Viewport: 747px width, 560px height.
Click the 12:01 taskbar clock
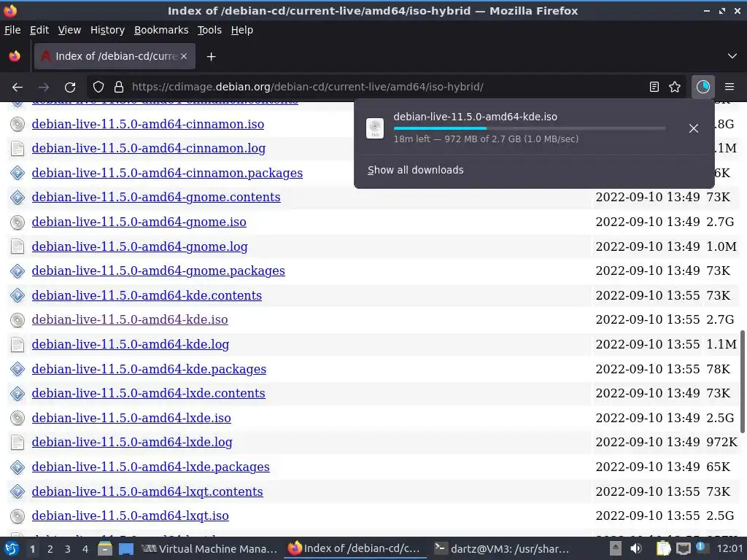[x=729, y=549]
